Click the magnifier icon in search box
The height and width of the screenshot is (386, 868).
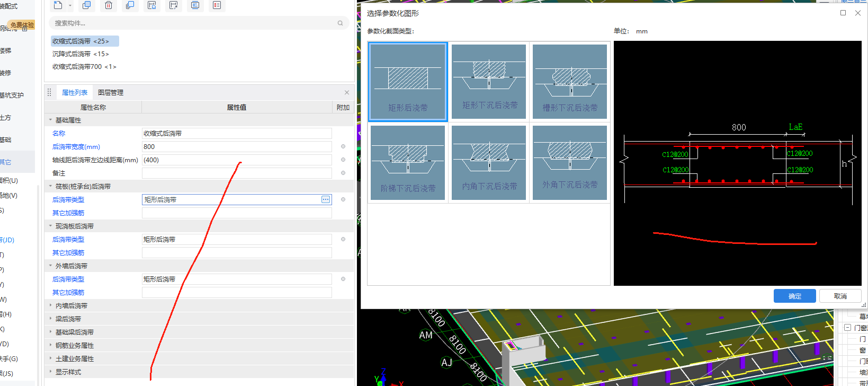[340, 23]
